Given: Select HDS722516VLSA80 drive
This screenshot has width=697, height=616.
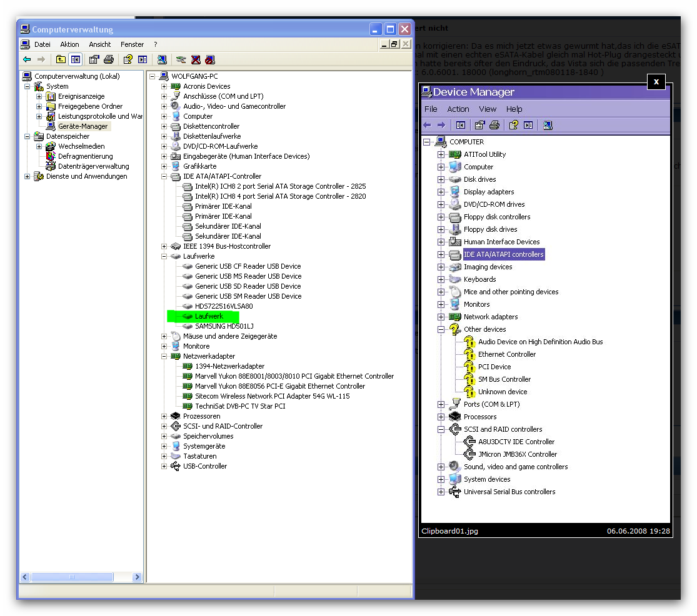Looking at the screenshot, I should tap(224, 306).
